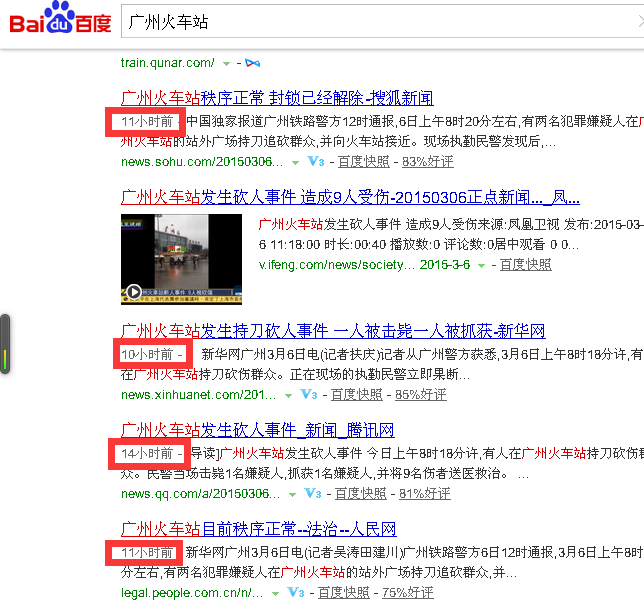Expand the arrow after v.ifeng.com 2015-3-6
Viewport: 644px width, 611px height.
[481, 266]
